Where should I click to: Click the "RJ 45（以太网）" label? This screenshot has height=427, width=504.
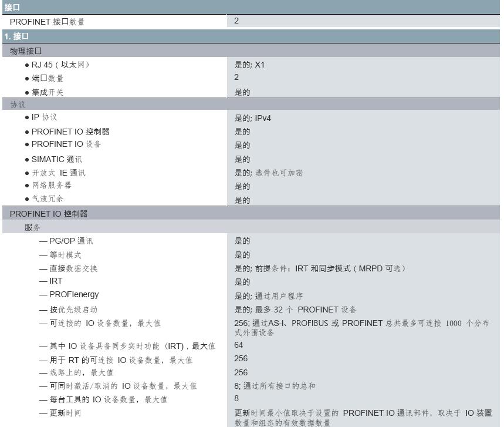click(x=60, y=65)
